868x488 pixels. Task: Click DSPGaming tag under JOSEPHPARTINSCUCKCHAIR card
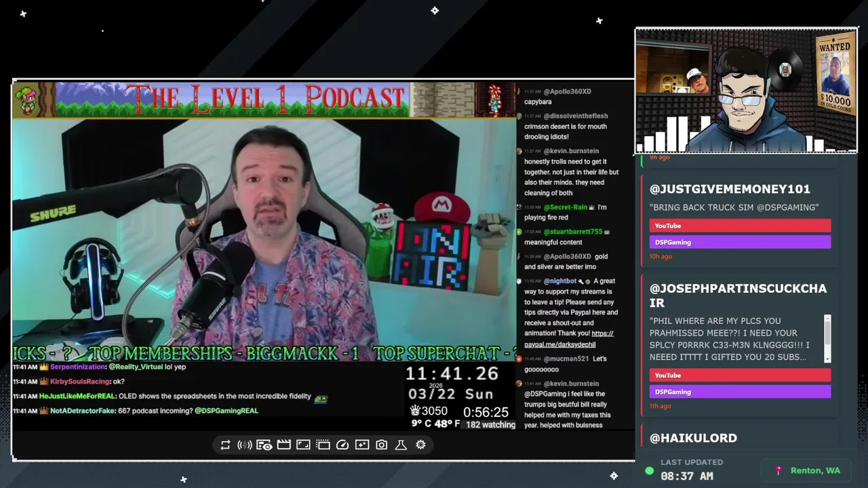click(x=740, y=392)
